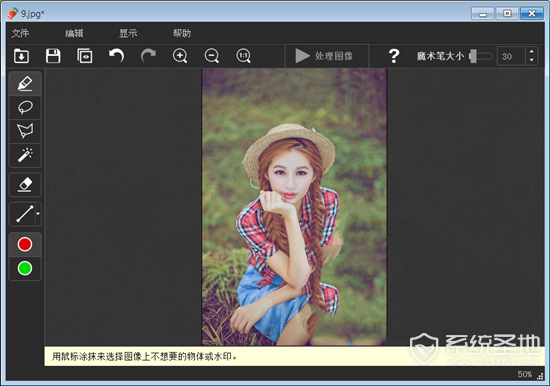Open the 显示 menu

128,33
